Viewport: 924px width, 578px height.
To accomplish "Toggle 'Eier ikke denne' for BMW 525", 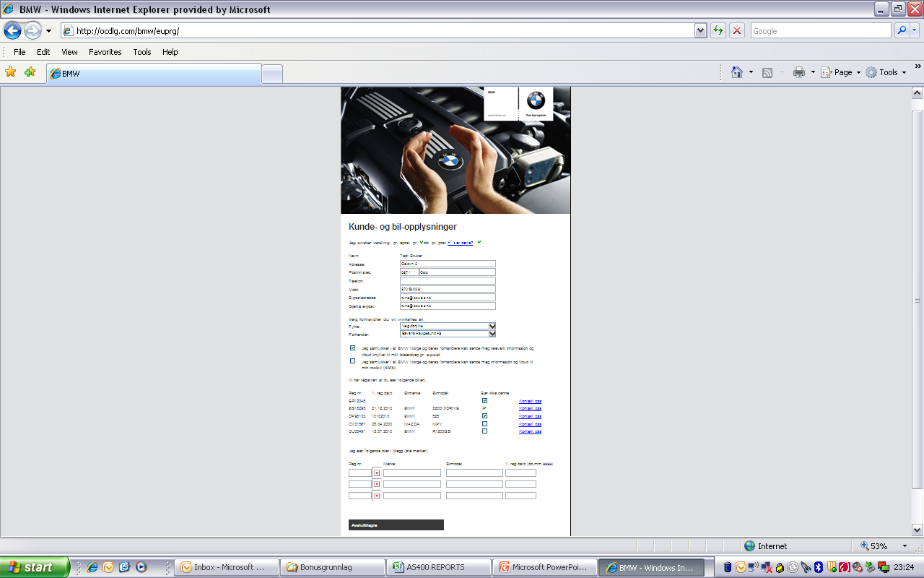I will (484, 416).
